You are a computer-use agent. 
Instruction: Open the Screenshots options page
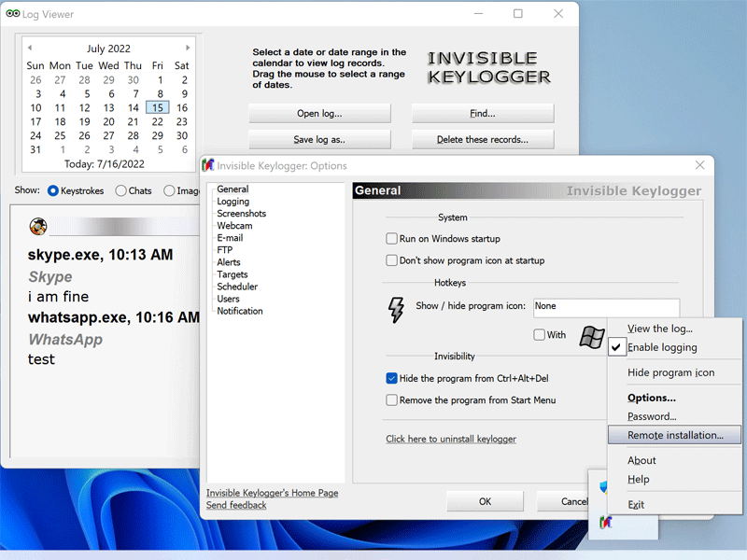pos(242,214)
